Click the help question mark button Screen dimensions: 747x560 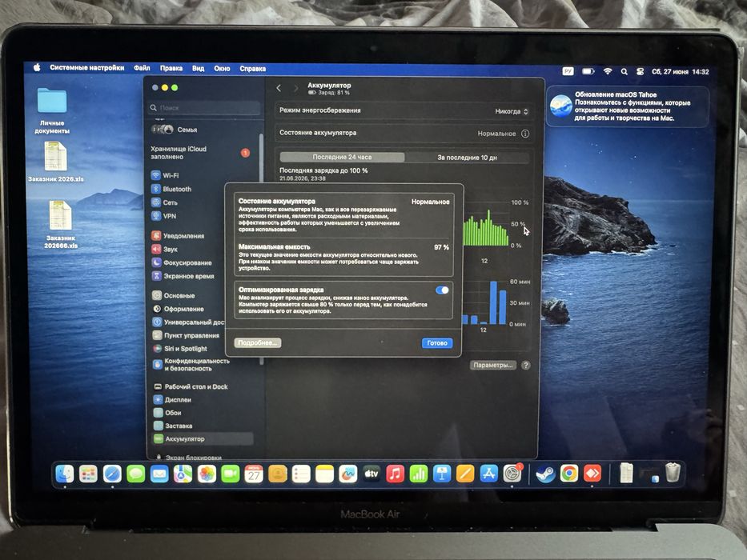click(x=525, y=366)
